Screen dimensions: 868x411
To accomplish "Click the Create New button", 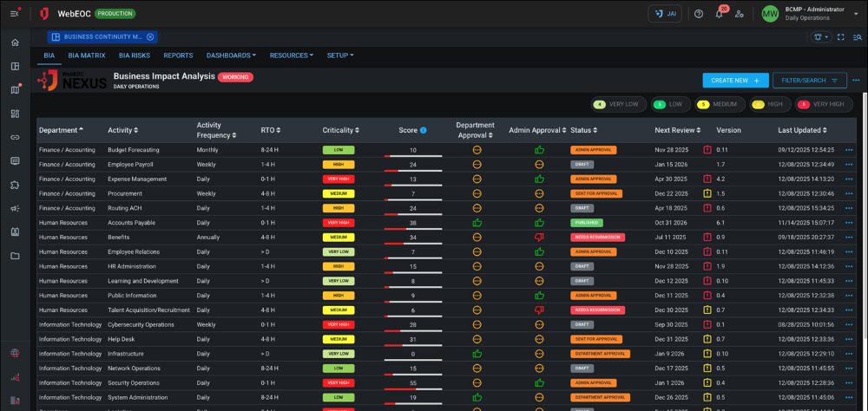I will (x=735, y=81).
